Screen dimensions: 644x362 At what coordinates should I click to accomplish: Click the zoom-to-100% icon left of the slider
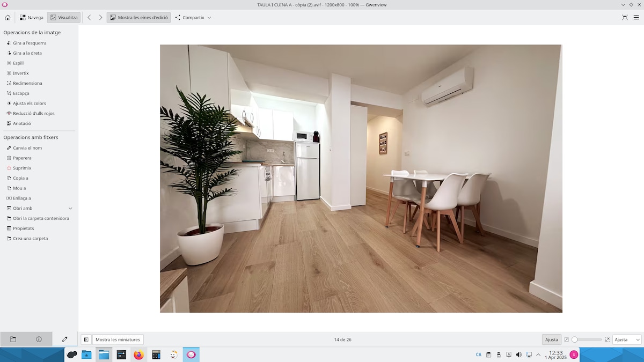coord(566,339)
